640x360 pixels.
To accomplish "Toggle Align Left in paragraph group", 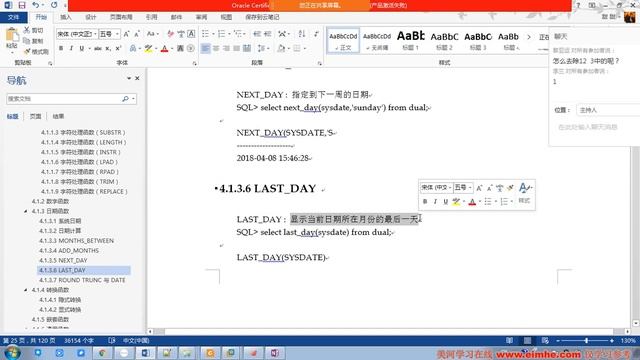I will (x=205, y=48).
